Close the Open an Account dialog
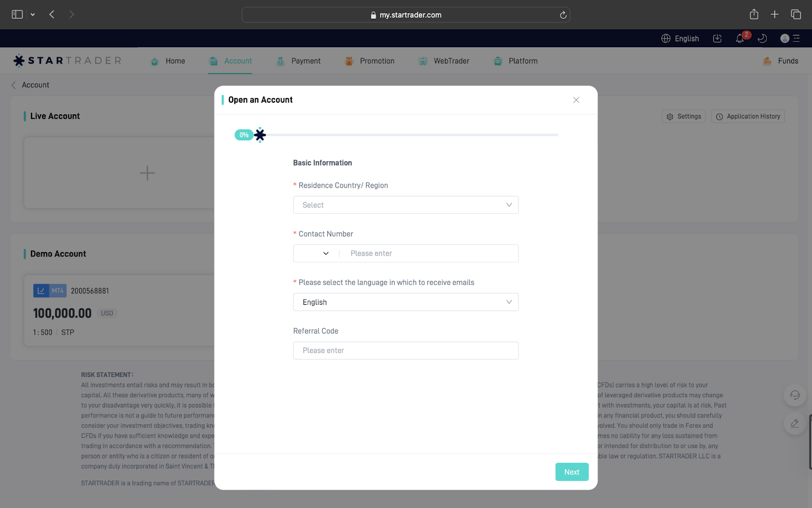The image size is (812, 508). pos(576,100)
